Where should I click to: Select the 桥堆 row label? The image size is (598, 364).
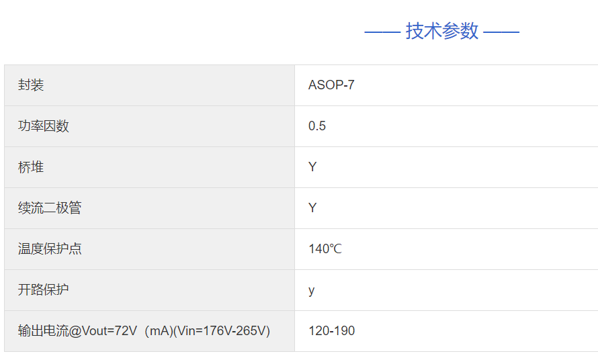coord(31,167)
